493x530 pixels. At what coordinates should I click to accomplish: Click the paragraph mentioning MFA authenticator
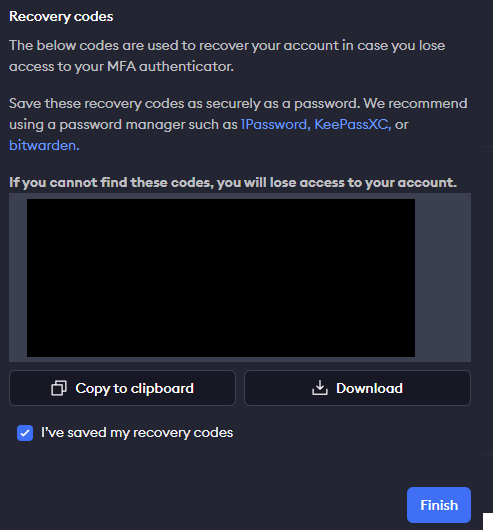click(x=227, y=56)
